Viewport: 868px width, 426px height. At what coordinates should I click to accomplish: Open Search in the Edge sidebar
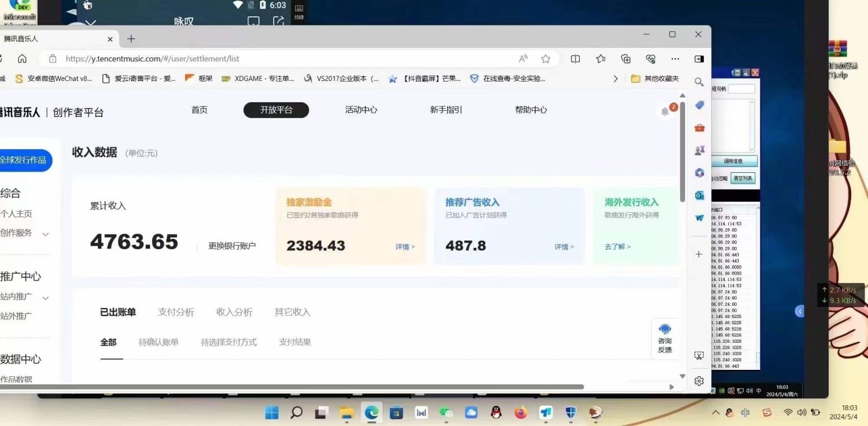click(699, 82)
